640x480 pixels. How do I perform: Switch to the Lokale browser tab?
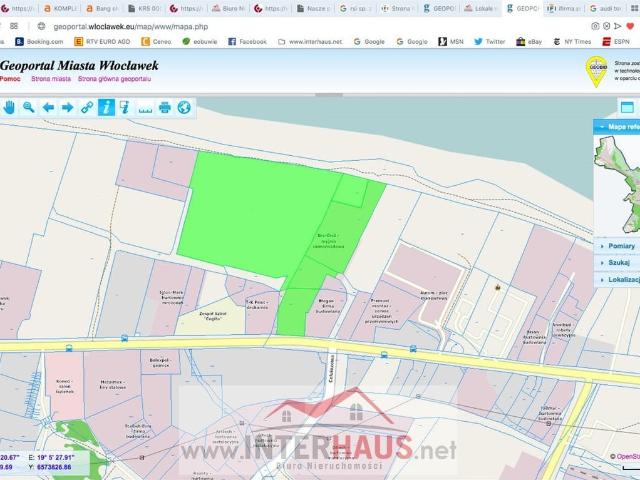481,8
